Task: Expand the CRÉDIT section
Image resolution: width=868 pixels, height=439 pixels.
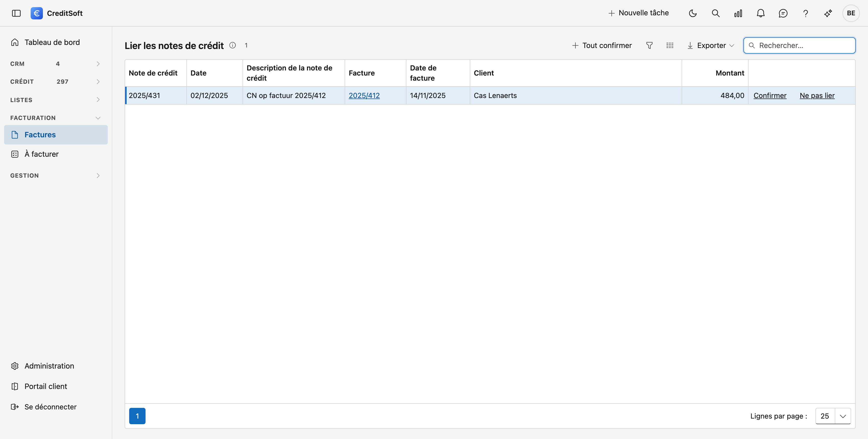Action: [x=56, y=81]
